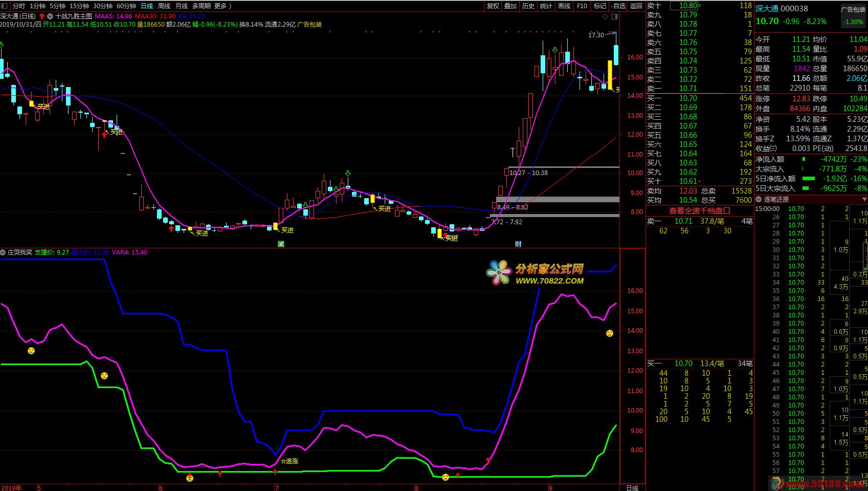The image size is (868, 491).
Task: Click the 标记 mark button
Action: click(600, 6)
